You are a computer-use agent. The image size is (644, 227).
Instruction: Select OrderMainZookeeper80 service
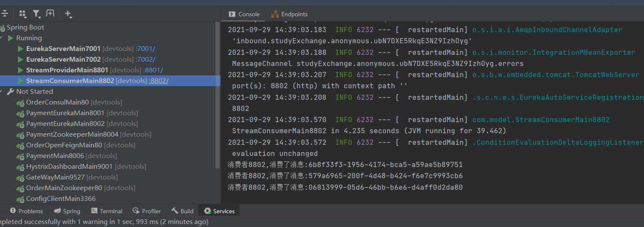[64, 188]
